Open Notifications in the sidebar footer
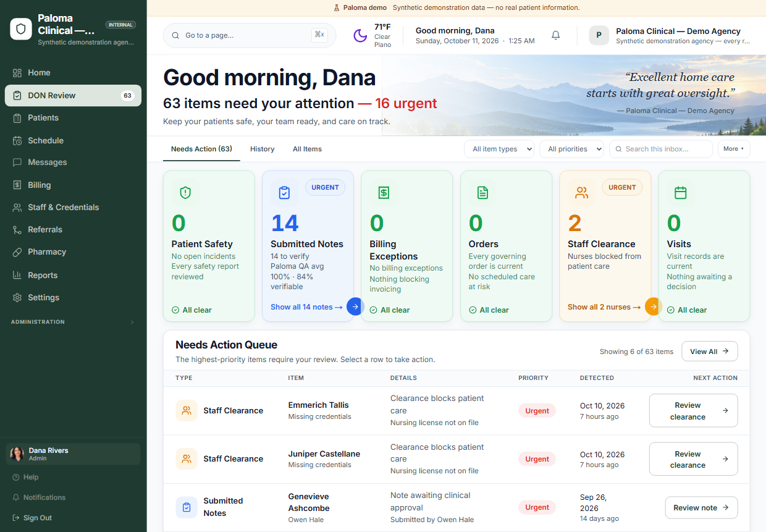Screen dimensions: 766x532 (73, 497)
